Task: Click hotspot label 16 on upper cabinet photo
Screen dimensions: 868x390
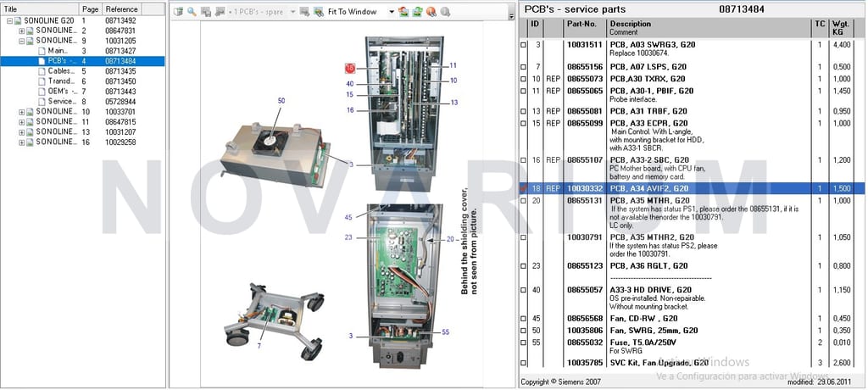Action: pyautogui.click(x=350, y=110)
